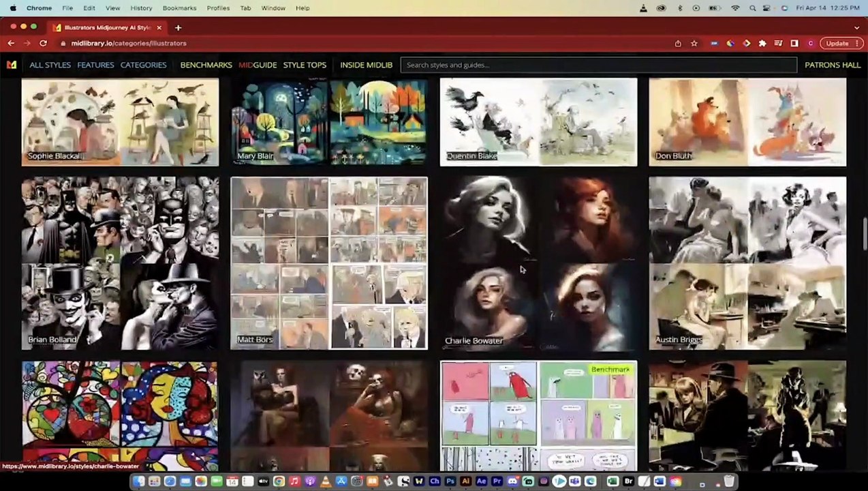Open STYLE TOPS navigation link
The image size is (868, 491).
coord(305,65)
